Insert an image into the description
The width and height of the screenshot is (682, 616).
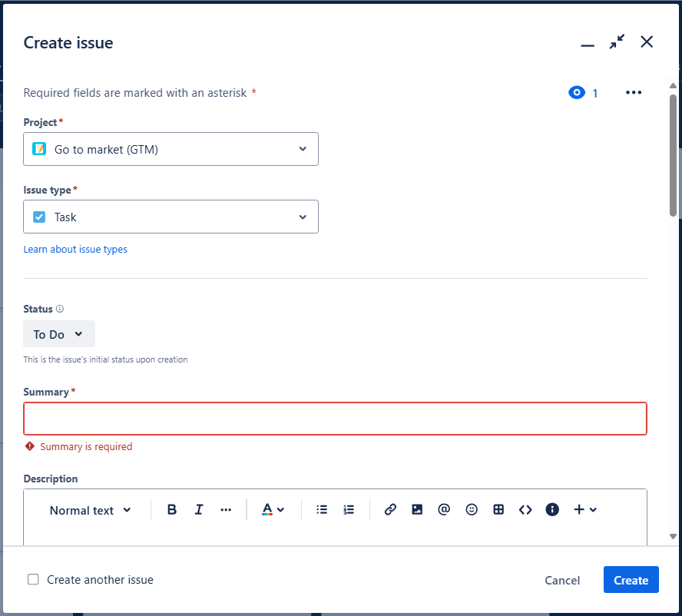(x=417, y=510)
